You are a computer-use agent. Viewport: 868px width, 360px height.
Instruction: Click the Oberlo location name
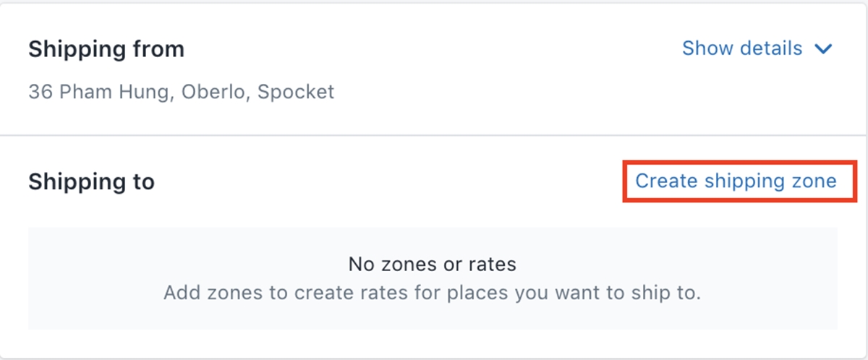click(212, 93)
